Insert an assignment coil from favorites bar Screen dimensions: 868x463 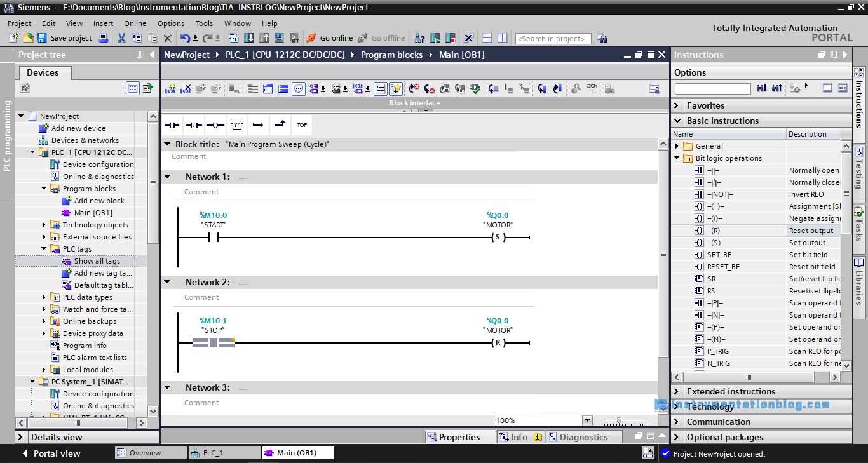[215, 125]
